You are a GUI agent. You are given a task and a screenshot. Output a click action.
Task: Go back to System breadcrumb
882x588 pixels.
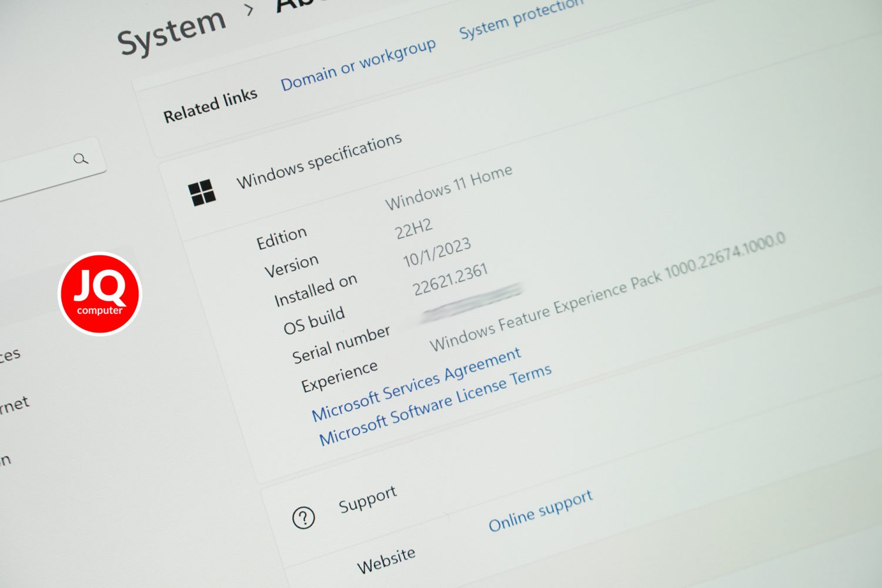pyautogui.click(x=172, y=33)
